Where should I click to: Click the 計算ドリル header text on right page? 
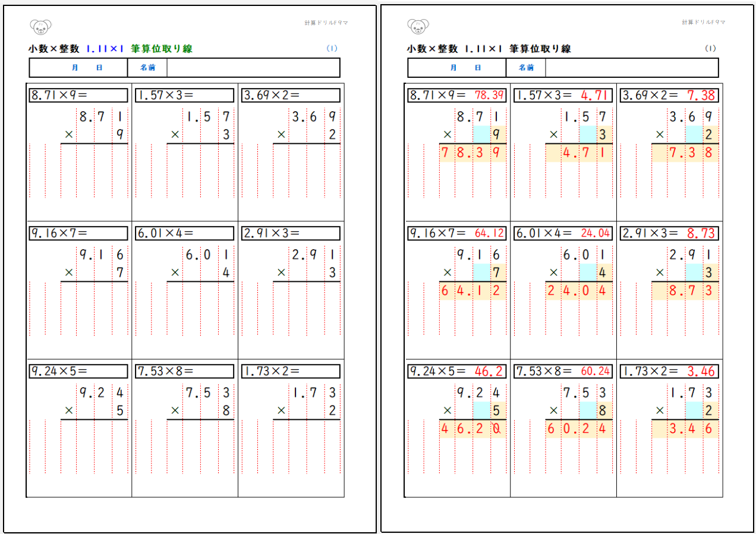[704, 23]
